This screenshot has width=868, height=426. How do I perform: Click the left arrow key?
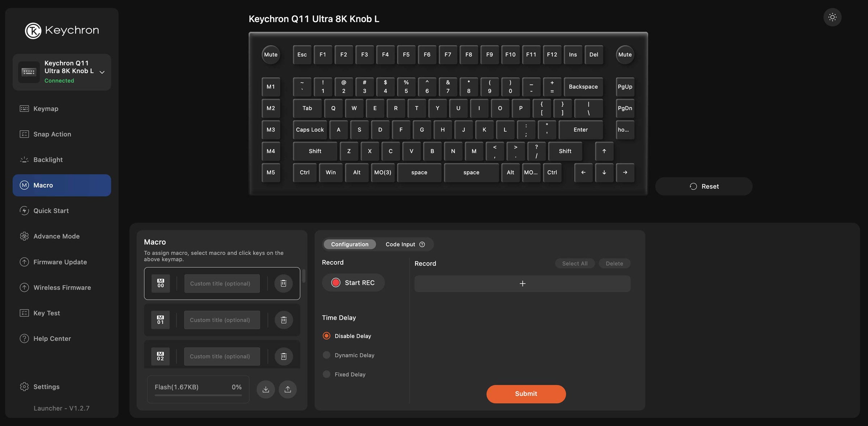pos(583,172)
